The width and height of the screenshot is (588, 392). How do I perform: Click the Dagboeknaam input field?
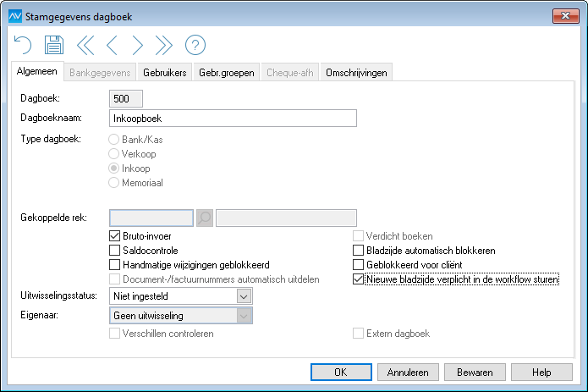click(x=233, y=119)
